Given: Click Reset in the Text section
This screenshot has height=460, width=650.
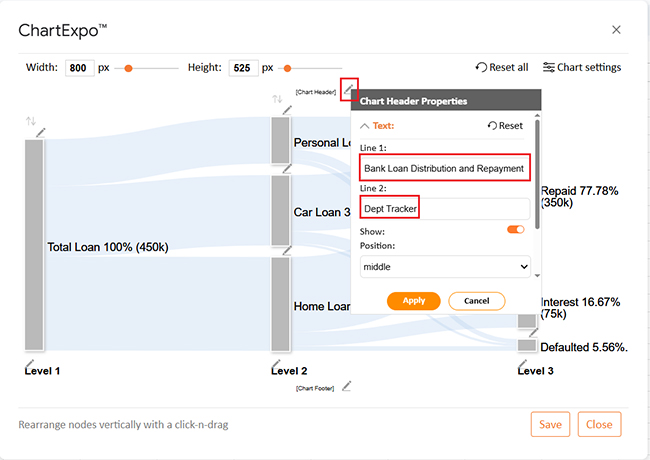Looking at the screenshot, I should [505, 126].
